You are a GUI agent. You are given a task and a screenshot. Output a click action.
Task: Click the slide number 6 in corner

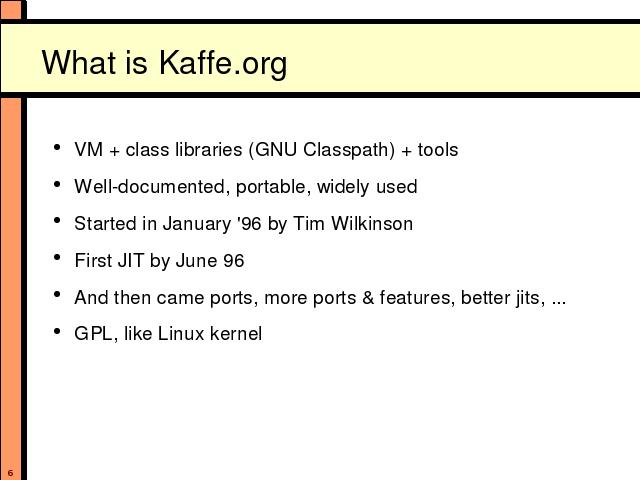click(10, 473)
